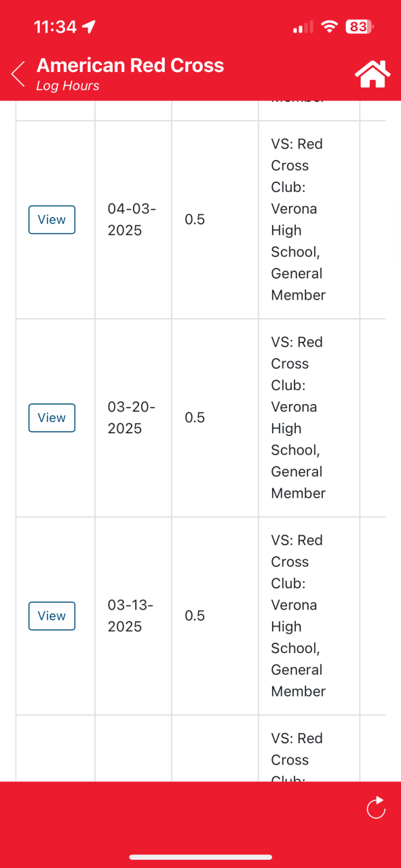Select the 03-20-2025 date cell
Image resolution: width=401 pixels, height=868 pixels.
pyautogui.click(x=132, y=418)
